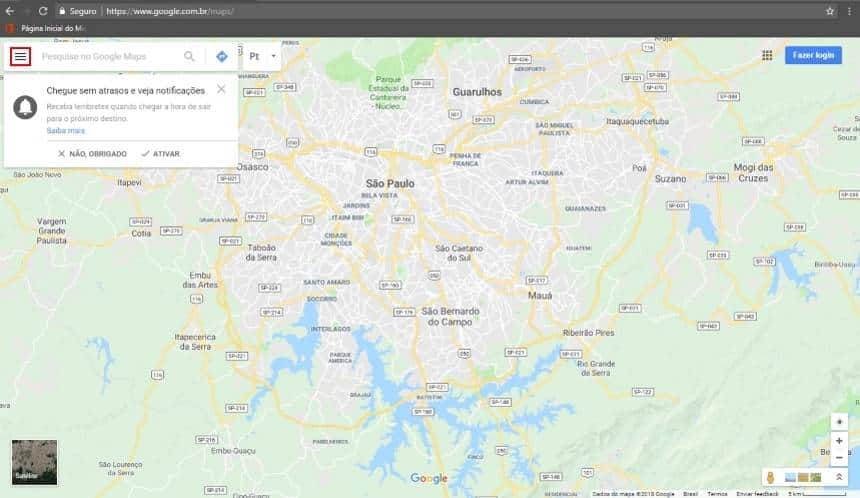Viewport: 860px width, 498px height.
Task: Click the São Caetano do Sul label
Action: click(x=459, y=253)
